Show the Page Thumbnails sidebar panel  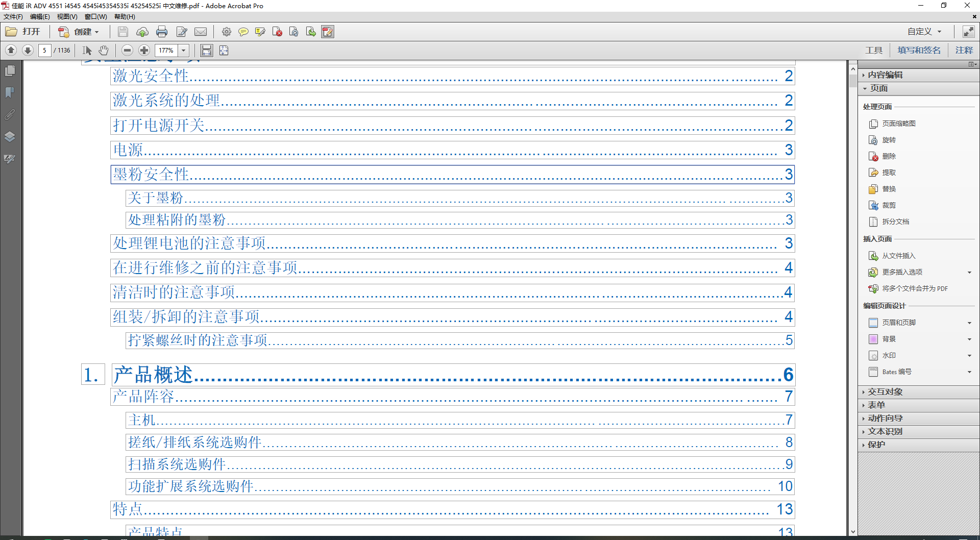click(10, 71)
